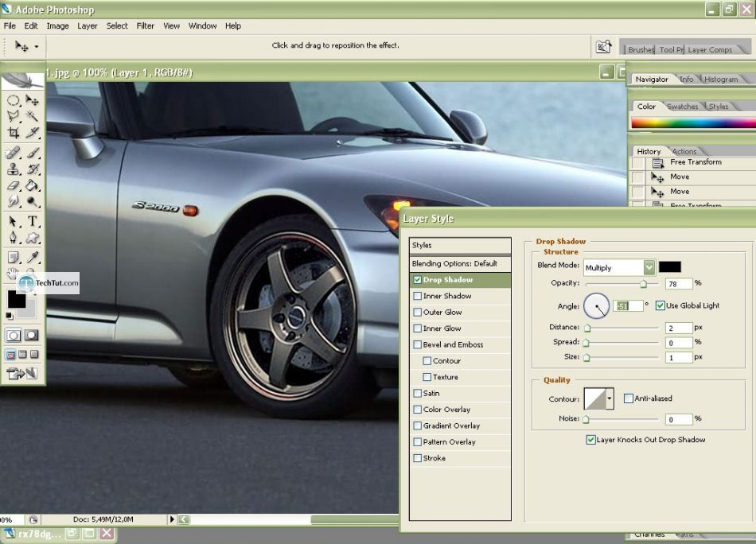Screen dimensions: 756x544
Task: Click the drop shadow color swatch
Action: point(670,267)
